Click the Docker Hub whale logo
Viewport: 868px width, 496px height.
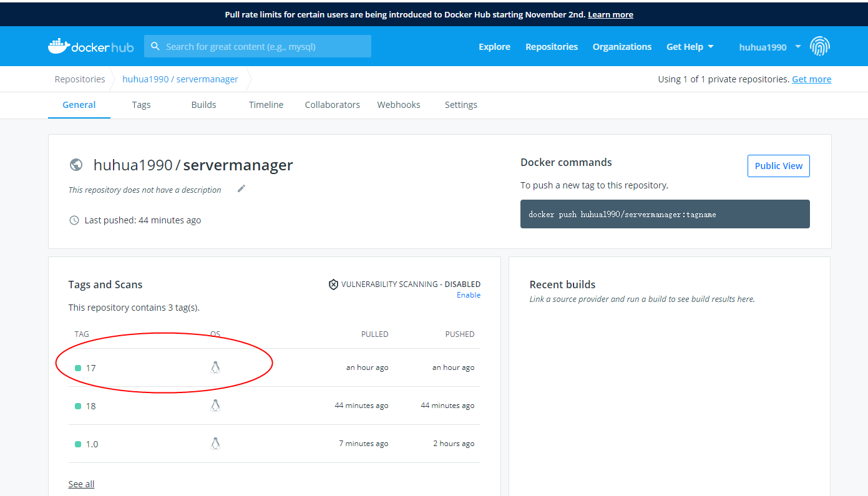click(x=90, y=47)
